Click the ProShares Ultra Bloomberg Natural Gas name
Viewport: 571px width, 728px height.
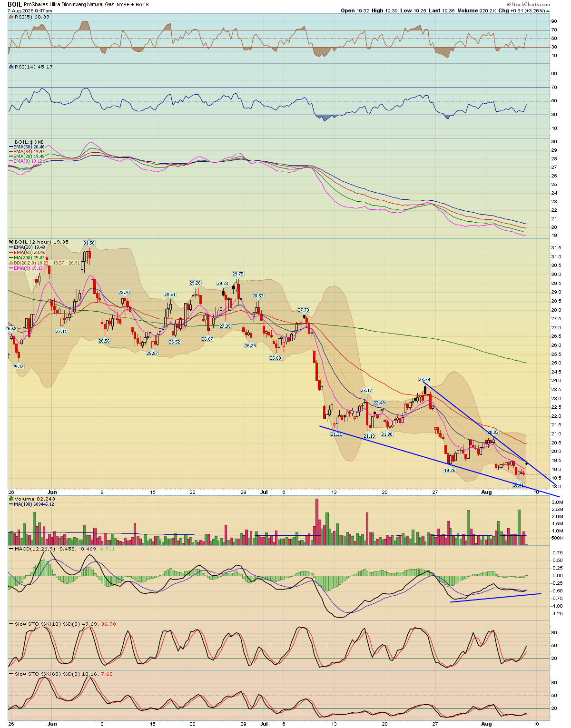(70, 4)
